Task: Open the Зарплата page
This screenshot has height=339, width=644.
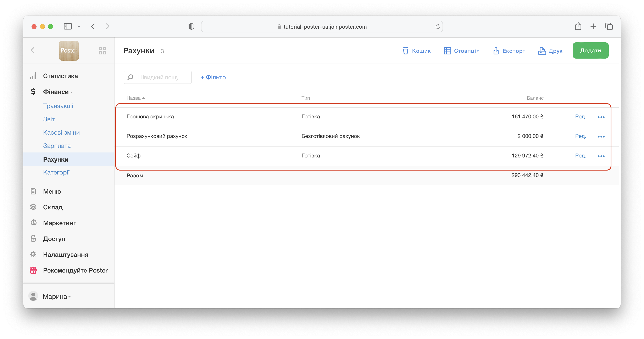Action: click(x=57, y=146)
